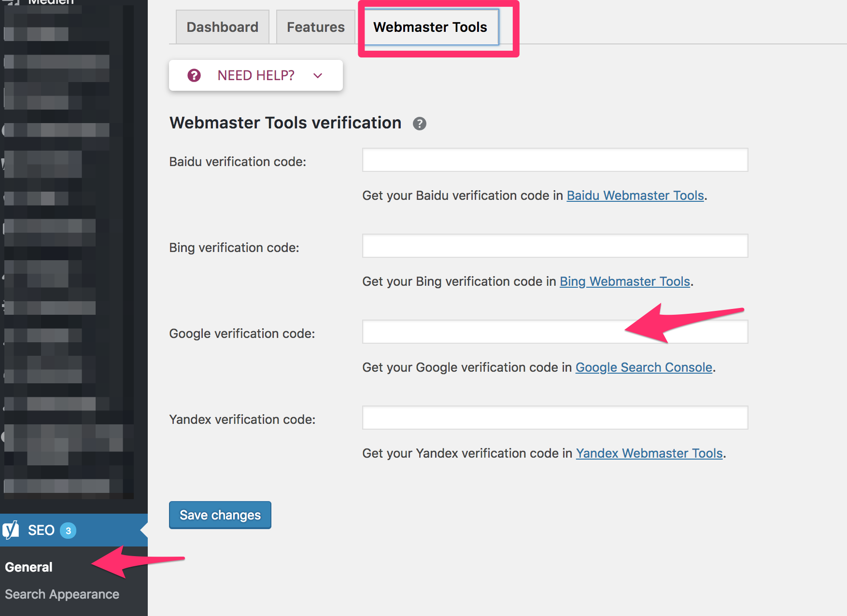Focus the Baidu verification code field
The image size is (847, 616).
555,160
